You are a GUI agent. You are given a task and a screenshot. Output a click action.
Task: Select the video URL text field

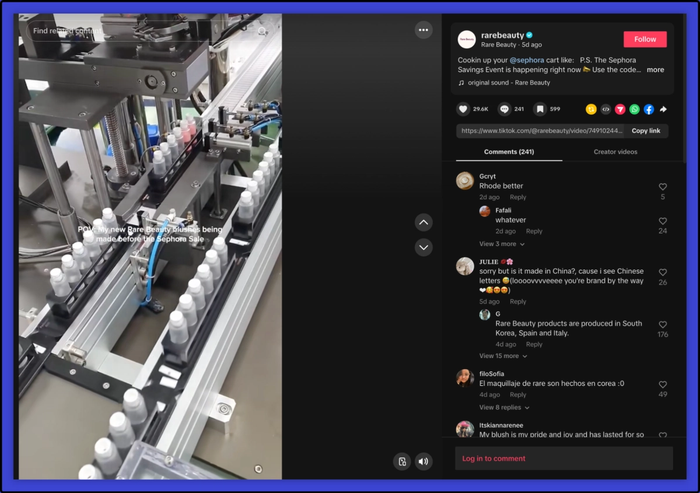[x=541, y=131]
